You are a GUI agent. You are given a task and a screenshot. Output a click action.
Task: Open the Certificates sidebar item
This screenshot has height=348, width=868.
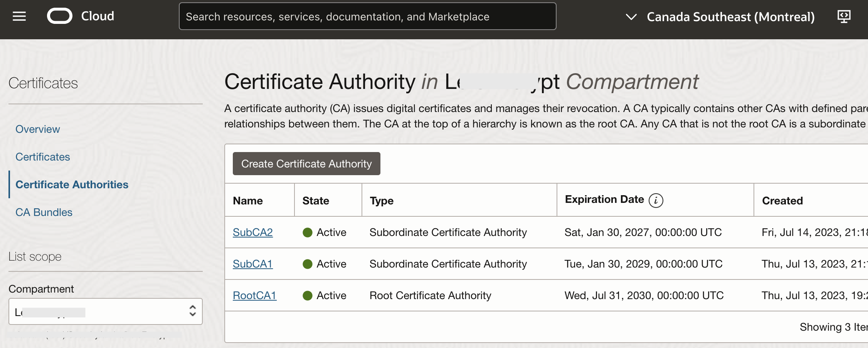pos(43,157)
